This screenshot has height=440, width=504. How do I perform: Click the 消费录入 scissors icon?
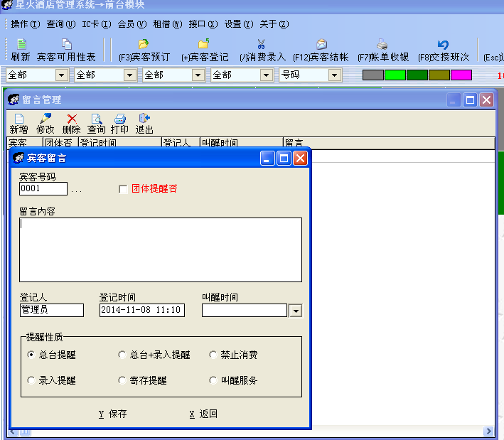point(262,45)
